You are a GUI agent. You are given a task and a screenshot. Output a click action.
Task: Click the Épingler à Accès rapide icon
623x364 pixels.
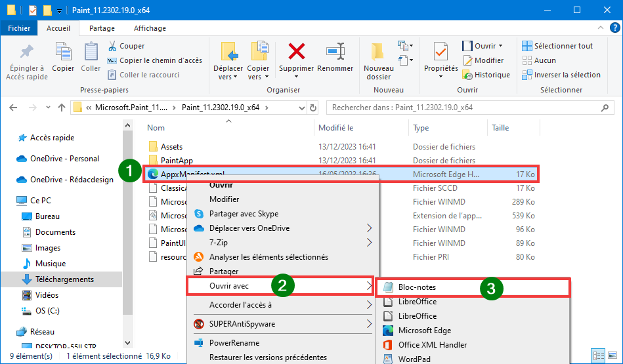click(27, 52)
